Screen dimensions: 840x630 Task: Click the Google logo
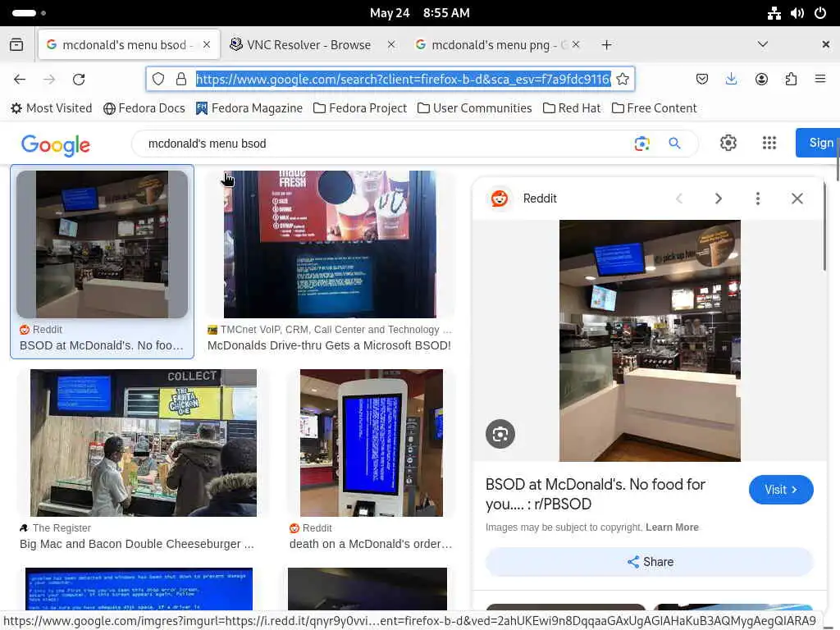tap(56, 145)
